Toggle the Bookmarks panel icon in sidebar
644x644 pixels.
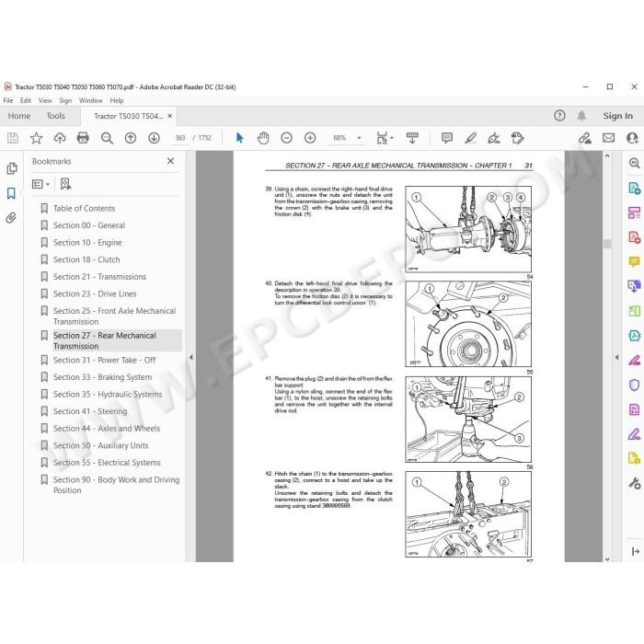pos(11,193)
